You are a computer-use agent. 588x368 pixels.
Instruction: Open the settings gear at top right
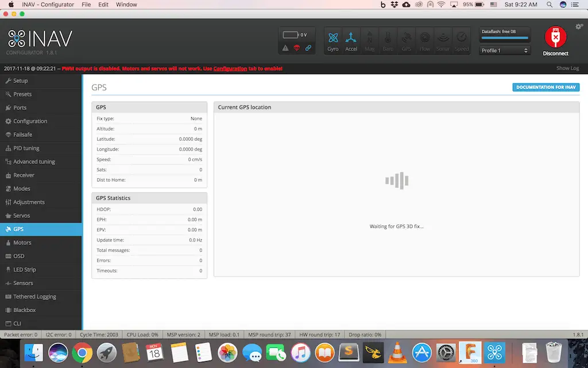point(579,26)
